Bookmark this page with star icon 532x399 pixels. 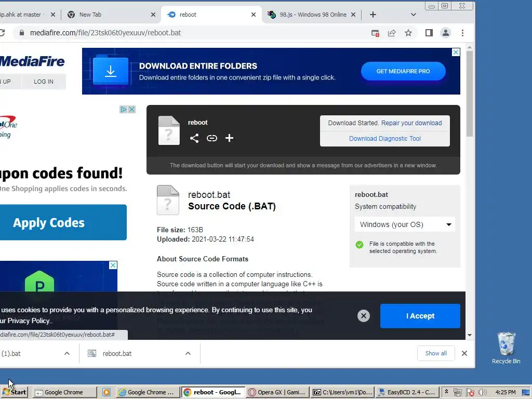pyautogui.click(x=408, y=33)
